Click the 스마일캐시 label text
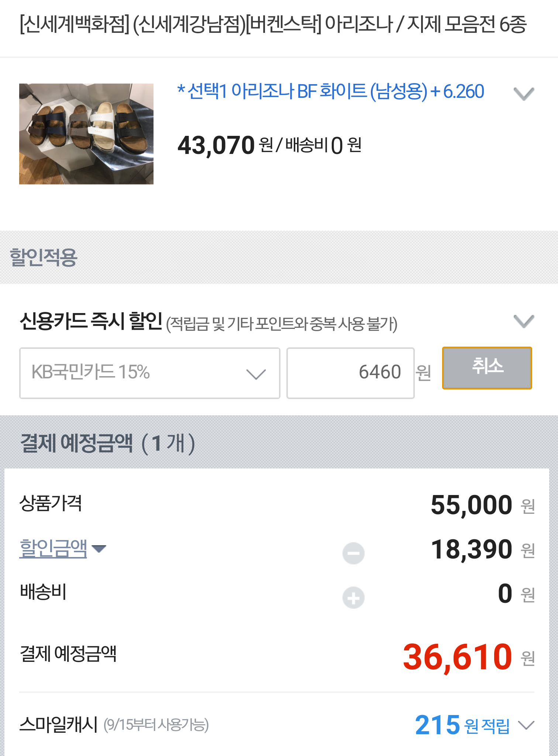 (58, 725)
